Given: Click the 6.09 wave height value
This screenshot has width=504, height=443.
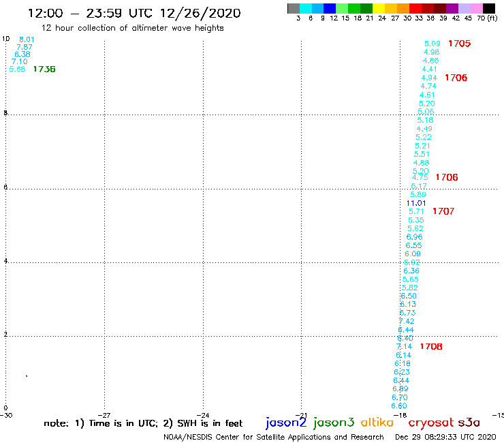Looking at the screenshot, I should 413,254.
